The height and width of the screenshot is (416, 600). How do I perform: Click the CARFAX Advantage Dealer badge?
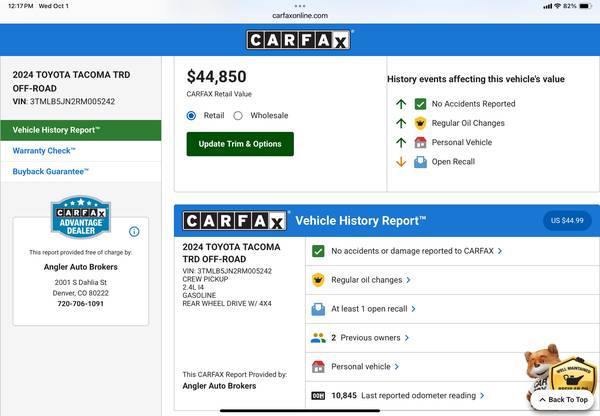pyautogui.click(x=80, y=218)
